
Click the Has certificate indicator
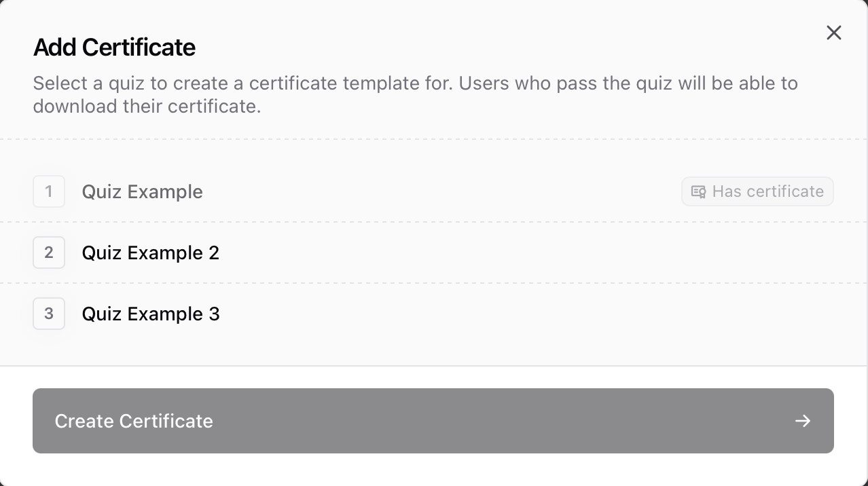(x=757, y=191)
